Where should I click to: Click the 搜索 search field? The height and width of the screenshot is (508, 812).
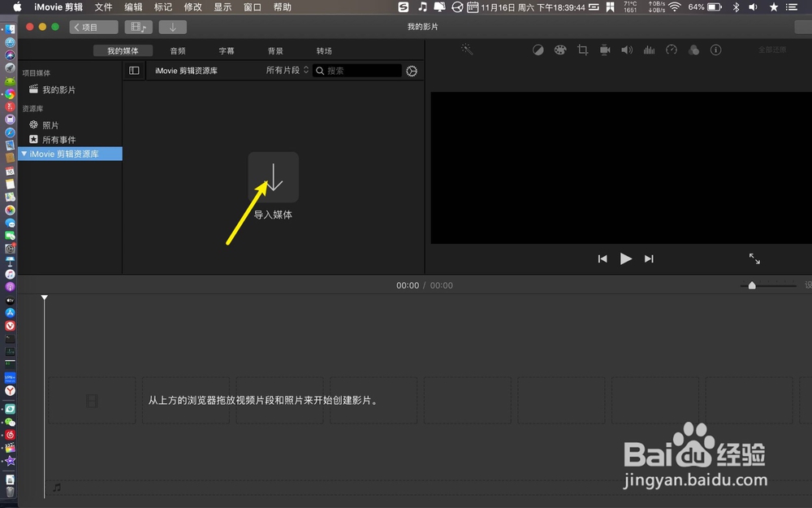tap(357, 71)
